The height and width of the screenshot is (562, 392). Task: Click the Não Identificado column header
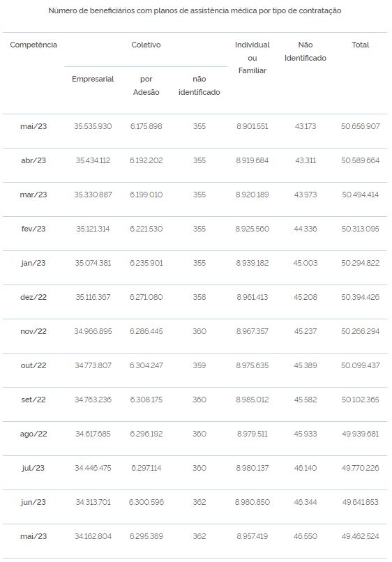point(306,52)
